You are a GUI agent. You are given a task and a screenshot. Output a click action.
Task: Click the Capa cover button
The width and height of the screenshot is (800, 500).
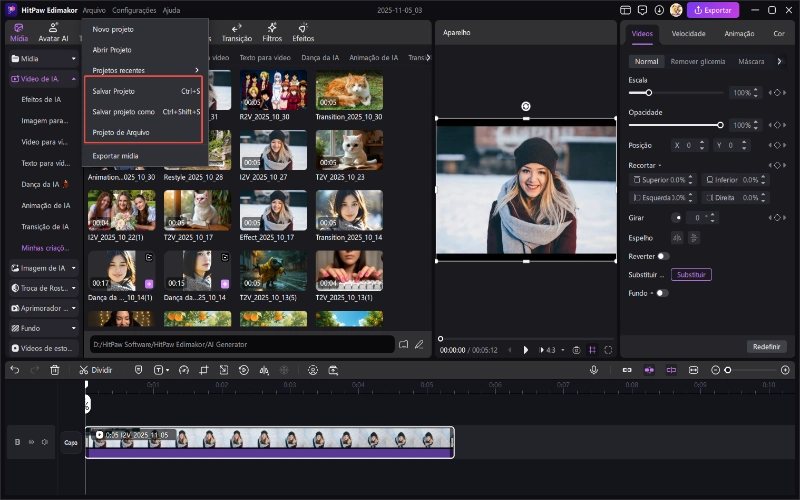click(71, 442)
